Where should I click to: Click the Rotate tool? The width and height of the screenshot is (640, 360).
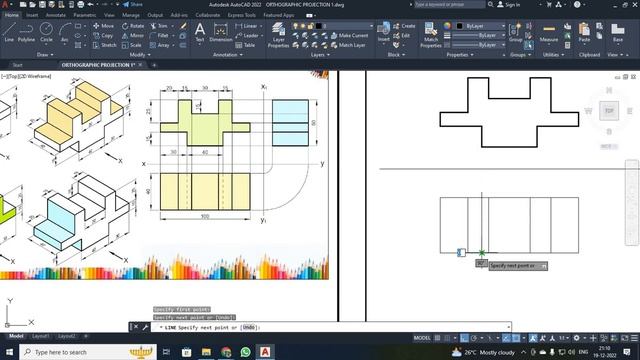pyautogui.click(x=133, y=26)
